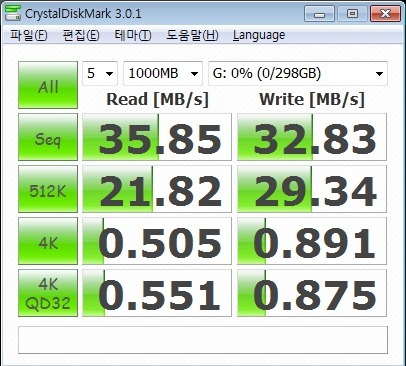Click the Seq read result 35.85
The height and width of the screenshot is (366, 406).
157,137
